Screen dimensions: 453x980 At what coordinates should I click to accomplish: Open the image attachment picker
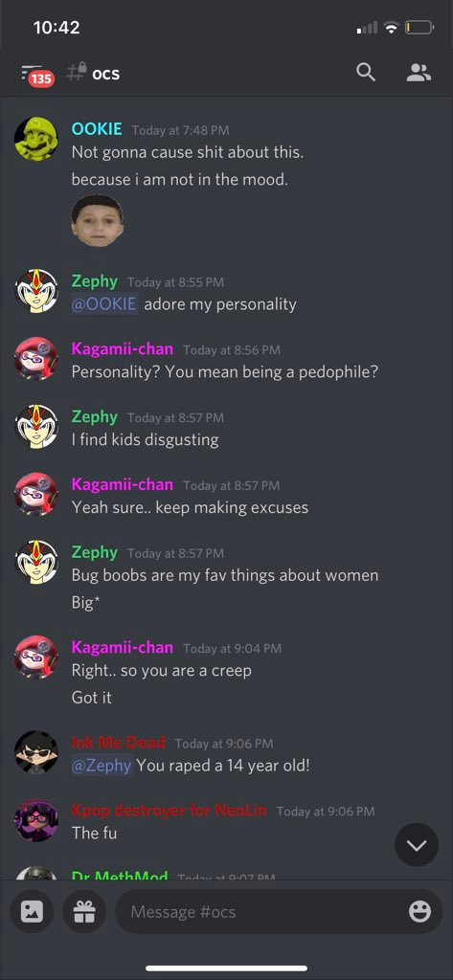click(32, 912)
